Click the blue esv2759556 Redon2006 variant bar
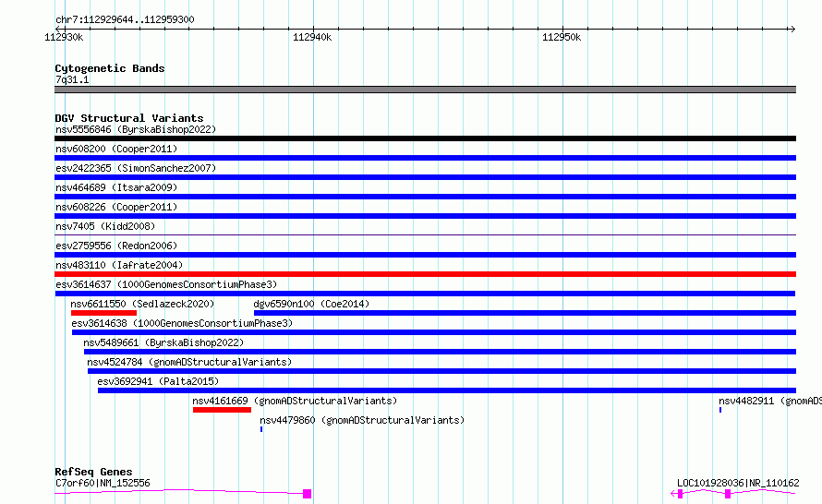 pos(425,255)
